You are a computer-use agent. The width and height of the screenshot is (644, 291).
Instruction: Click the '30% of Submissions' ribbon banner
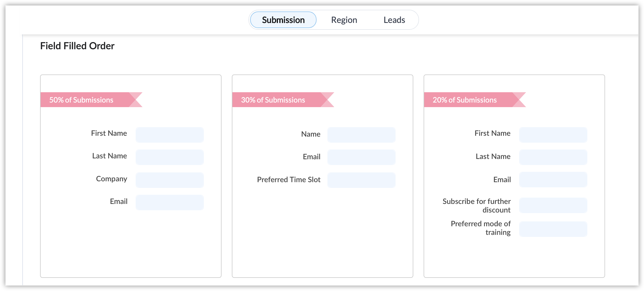pyautogui.click(x=278, y=100)
